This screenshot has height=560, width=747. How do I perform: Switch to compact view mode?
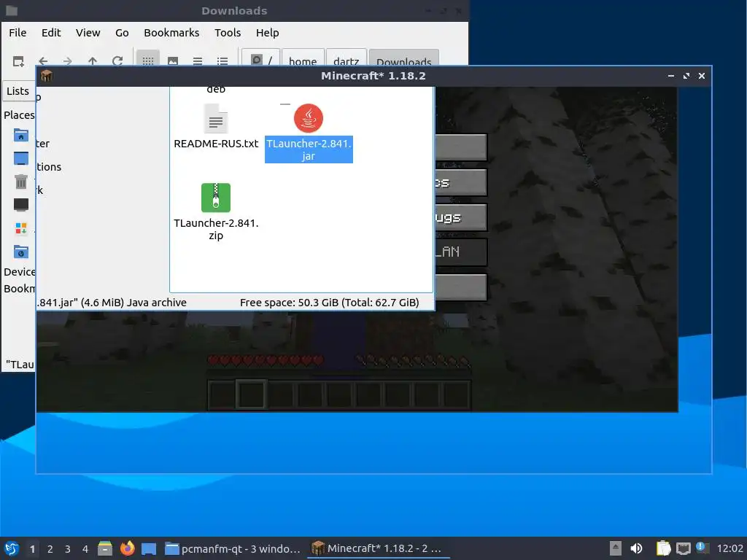click(x=198, y=61)
